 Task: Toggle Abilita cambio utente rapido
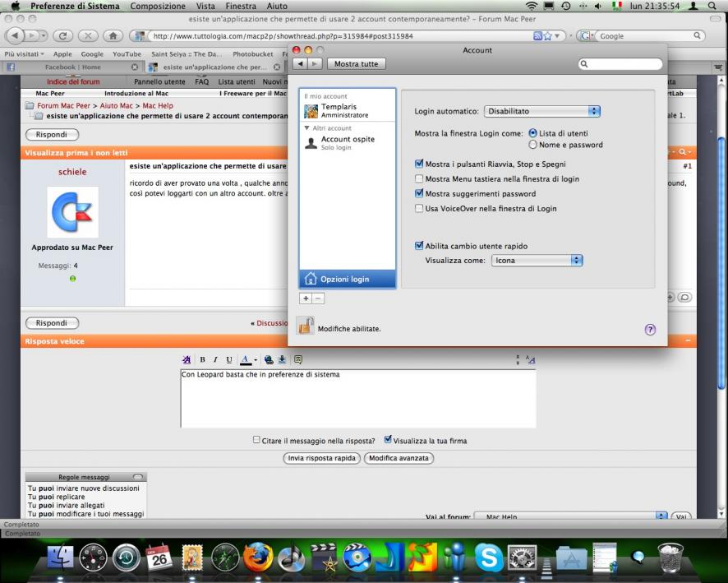point(419,246)
